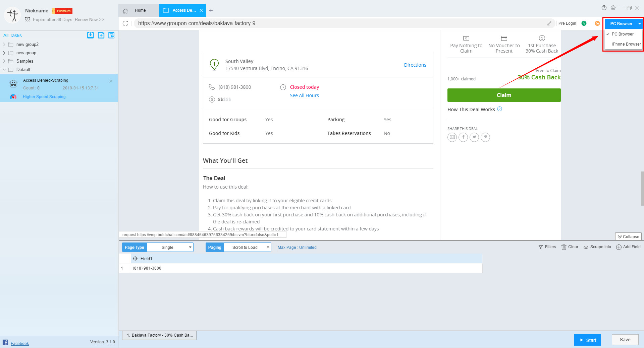Viewport: 644px width, 348px height.
Task: Select PC Browser menu option
Action: tap(624, 34)
